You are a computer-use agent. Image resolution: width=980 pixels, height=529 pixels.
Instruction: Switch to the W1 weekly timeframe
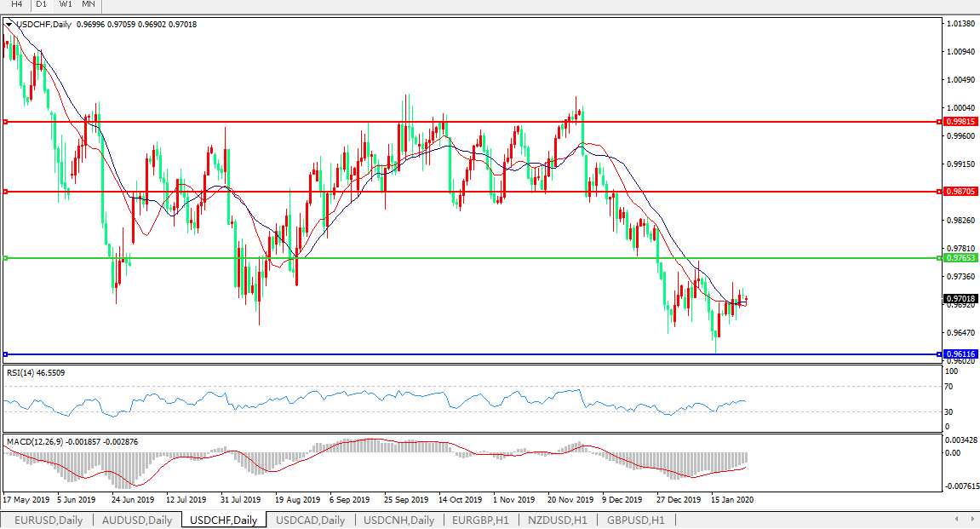pos(66,4)
